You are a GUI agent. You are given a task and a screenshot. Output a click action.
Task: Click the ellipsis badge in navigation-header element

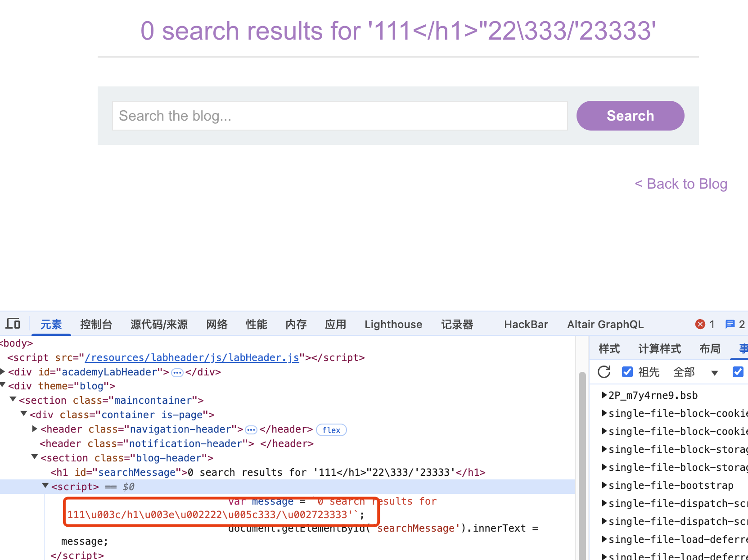(251, 430)
